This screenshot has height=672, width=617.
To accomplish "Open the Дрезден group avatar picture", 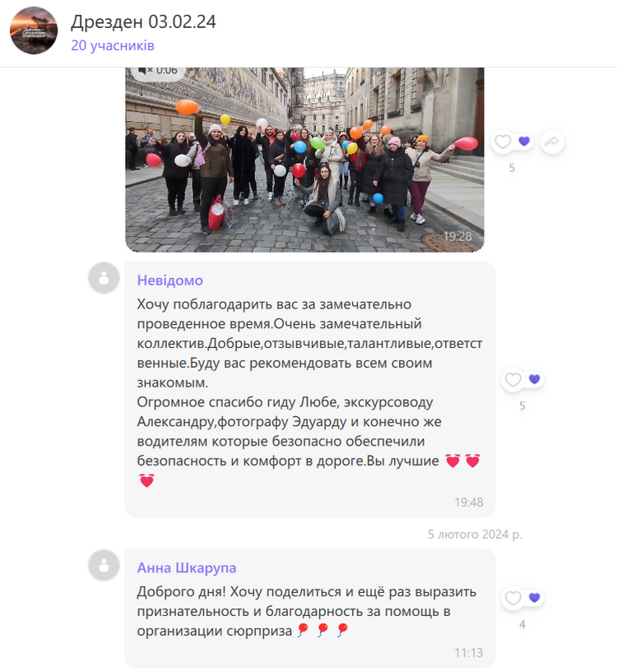I will [x=34, y=30].
